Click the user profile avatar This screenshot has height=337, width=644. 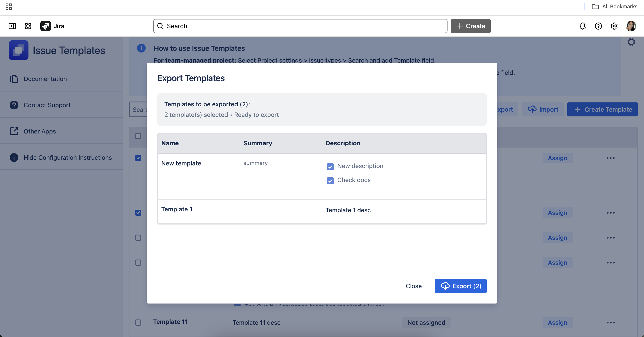point(631,26)
